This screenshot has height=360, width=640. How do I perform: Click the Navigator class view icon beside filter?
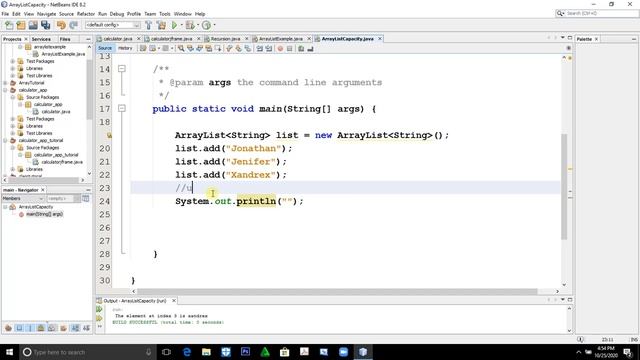85,198
